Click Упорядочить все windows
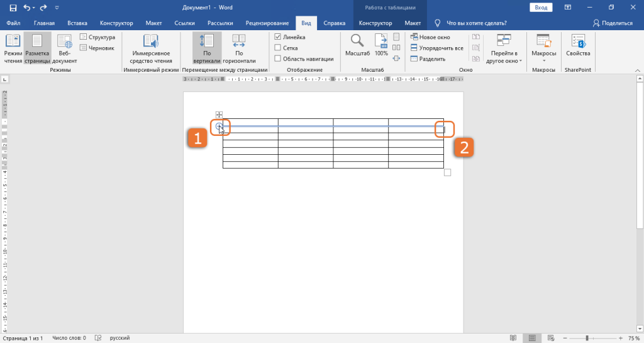Viewport: 644px width, 343px height. pos(436,48)
